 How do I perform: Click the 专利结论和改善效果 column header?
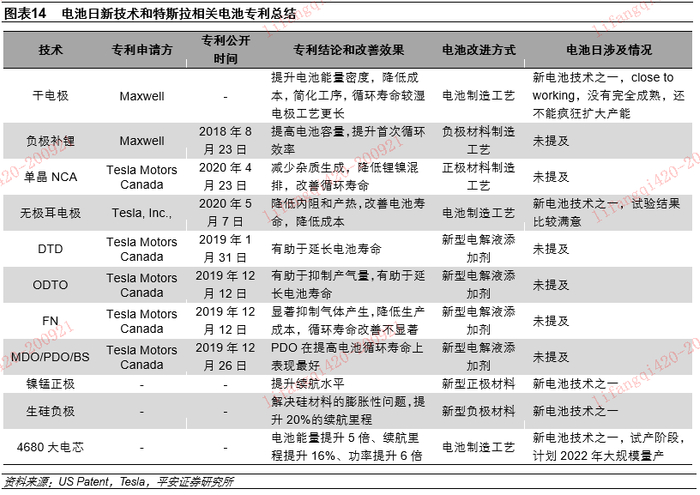(349, 50)
